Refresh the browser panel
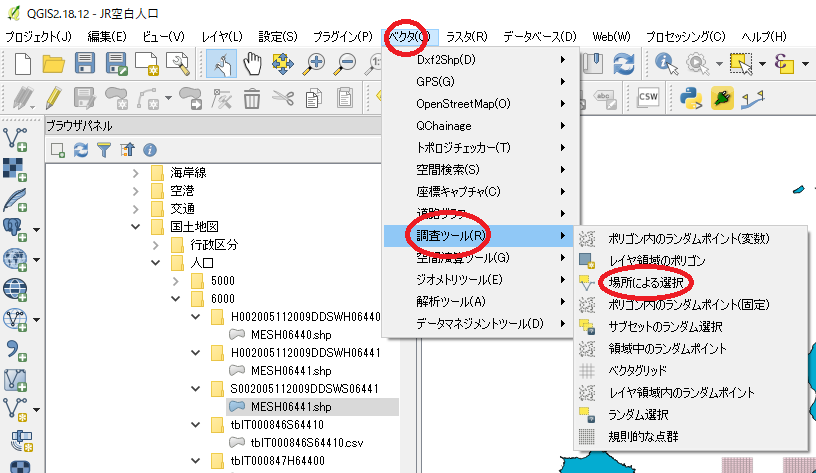This screenshot has width=816, height=473. click(x=81, y=150)
